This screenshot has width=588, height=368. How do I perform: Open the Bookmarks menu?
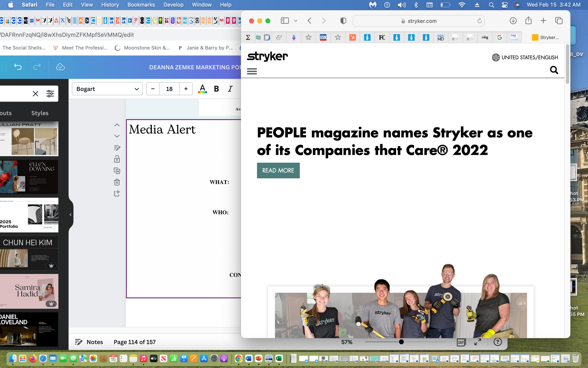[x=141, y=5]
